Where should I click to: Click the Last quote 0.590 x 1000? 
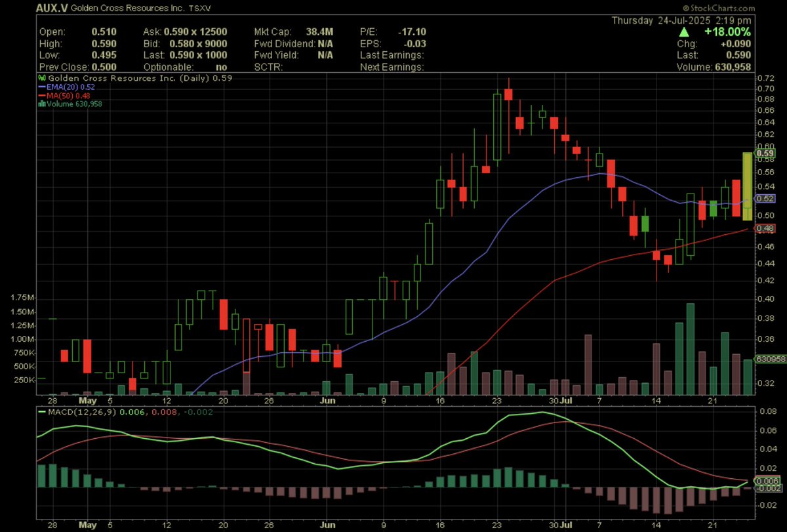199,55
